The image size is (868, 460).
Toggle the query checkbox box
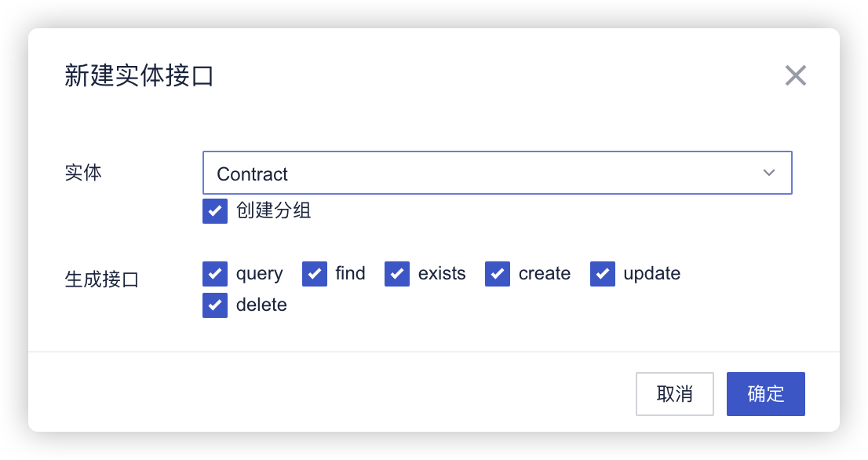(215, 274)
